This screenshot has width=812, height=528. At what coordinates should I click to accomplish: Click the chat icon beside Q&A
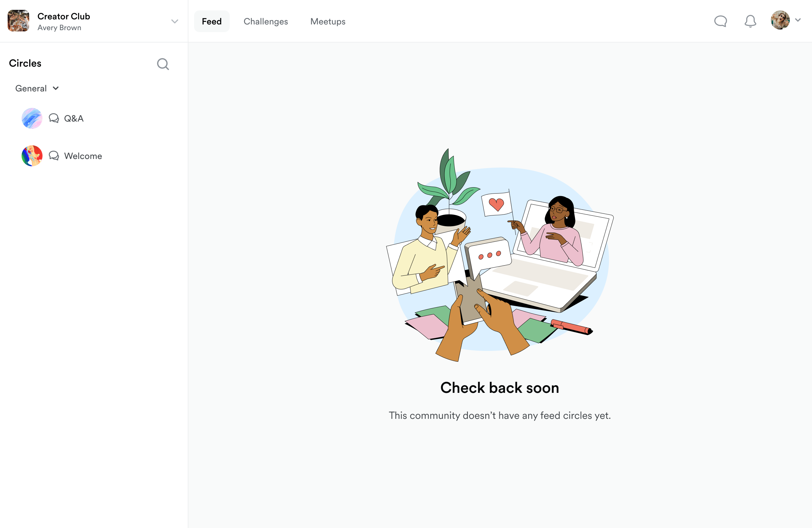pos(54,118)
